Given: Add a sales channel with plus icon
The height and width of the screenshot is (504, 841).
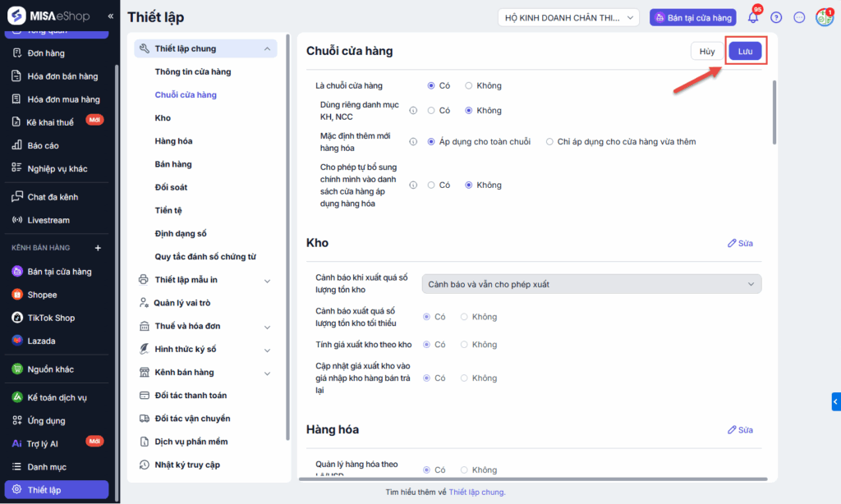Looking at the screenshot, I should [98, 248].
